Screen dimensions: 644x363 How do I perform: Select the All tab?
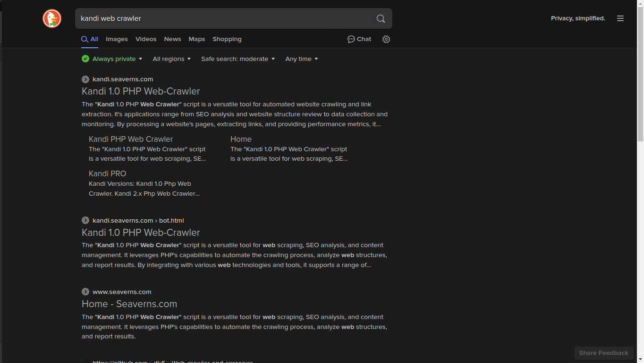click(90, 39)
